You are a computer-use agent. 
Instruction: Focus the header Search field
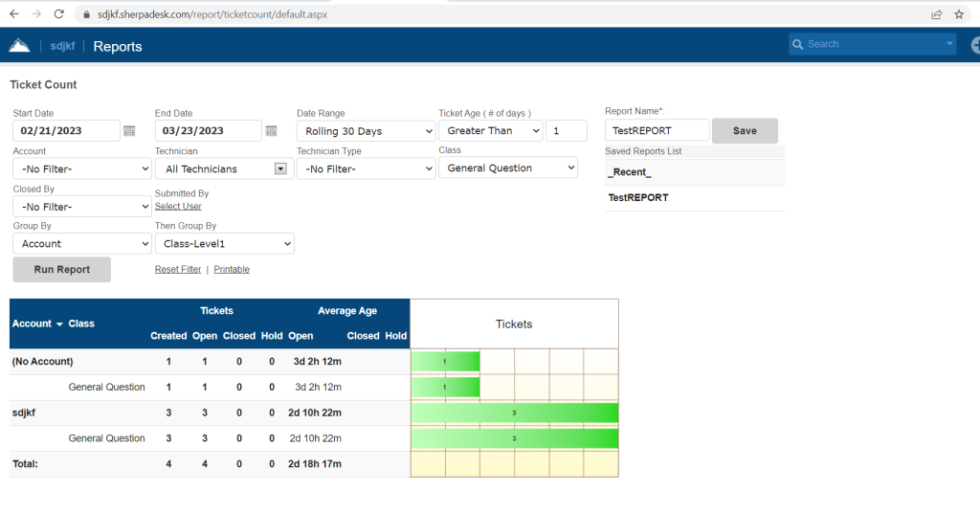click(872, 44)
